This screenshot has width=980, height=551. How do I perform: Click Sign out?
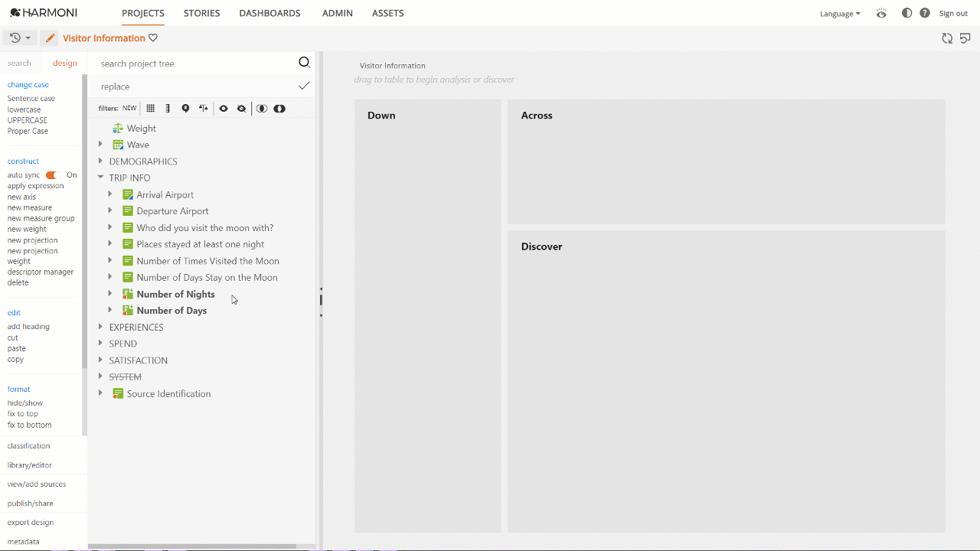[x=953, y=14]
